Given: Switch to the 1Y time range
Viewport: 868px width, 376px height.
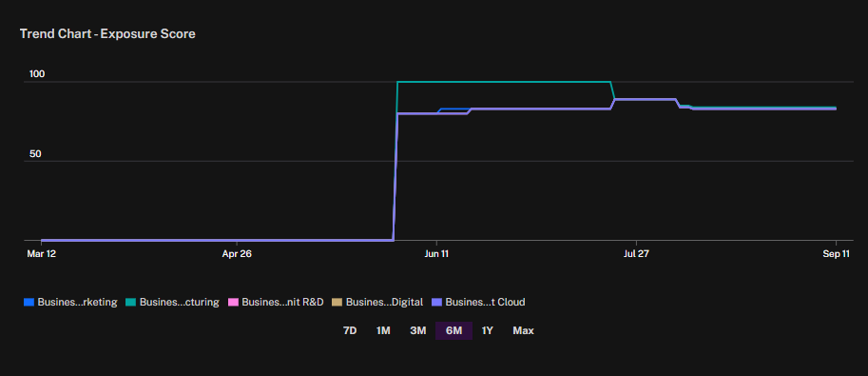Looking at the screenshot, I should click(487, 330).
